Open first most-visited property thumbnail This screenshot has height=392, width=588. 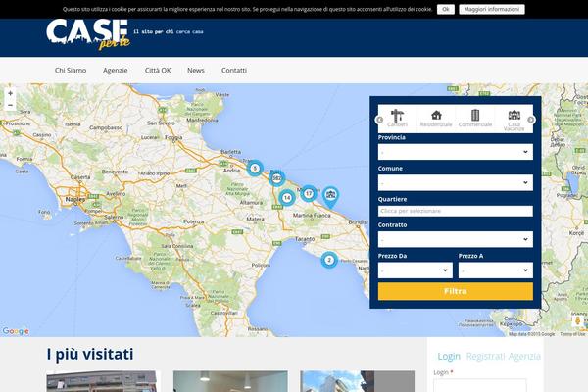point(104,381)
